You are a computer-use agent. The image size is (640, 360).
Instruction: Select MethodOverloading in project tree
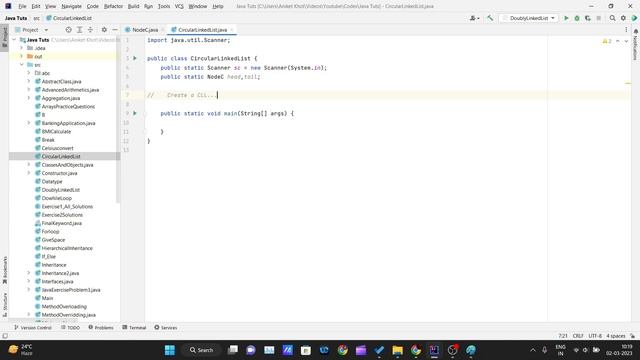click(64, 307)
